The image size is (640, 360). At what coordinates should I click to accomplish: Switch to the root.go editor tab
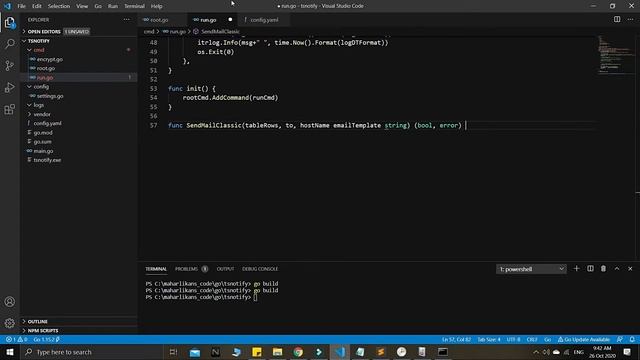pos(159,20)
